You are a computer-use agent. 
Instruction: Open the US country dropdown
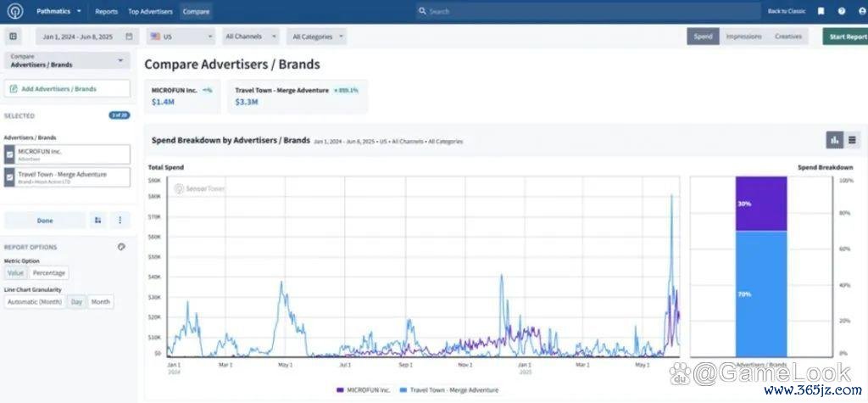pos(181,36)
